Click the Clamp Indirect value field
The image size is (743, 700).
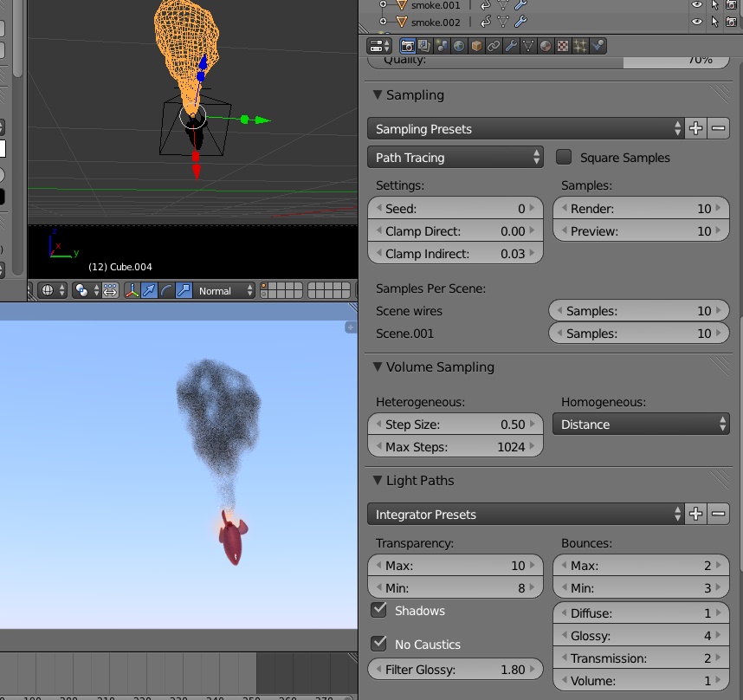click(455, 254)
